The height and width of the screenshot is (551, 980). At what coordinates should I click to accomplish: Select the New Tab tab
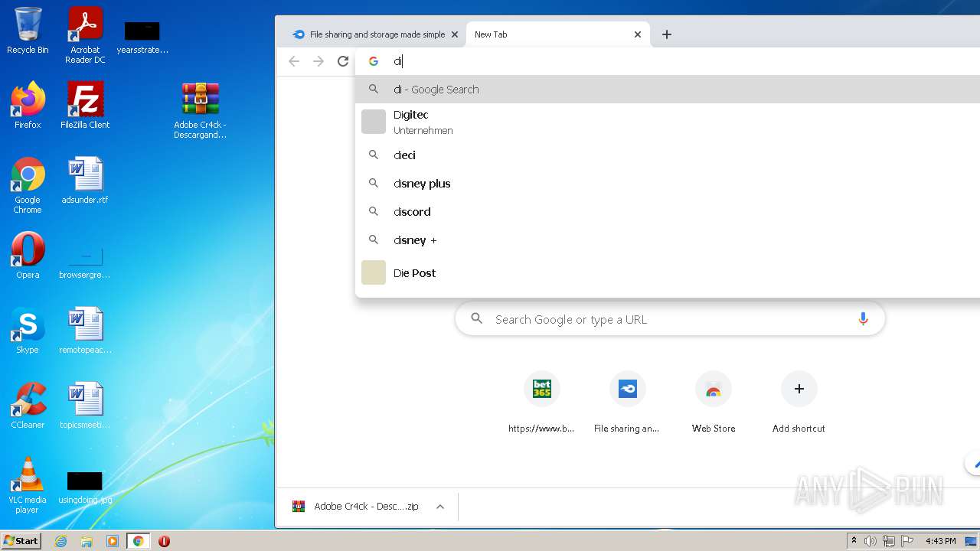[548, 34]
